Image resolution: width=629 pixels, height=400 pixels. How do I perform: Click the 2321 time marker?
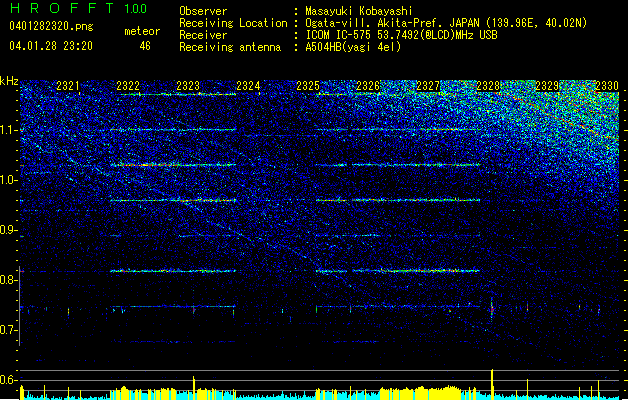pos(68,86)
